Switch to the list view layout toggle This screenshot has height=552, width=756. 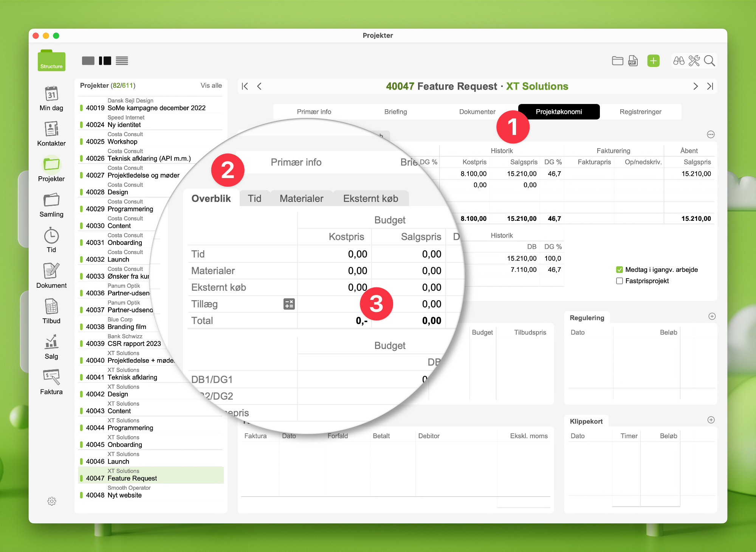122,61
